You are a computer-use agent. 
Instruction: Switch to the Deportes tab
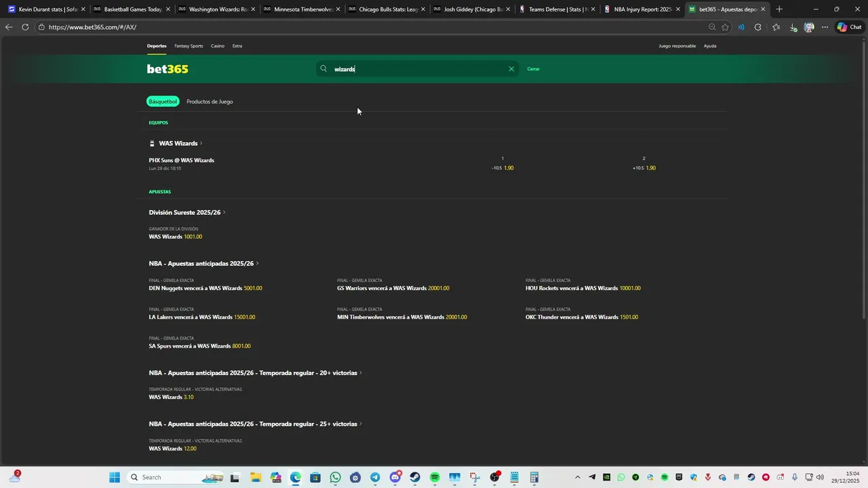coord(157,46)
